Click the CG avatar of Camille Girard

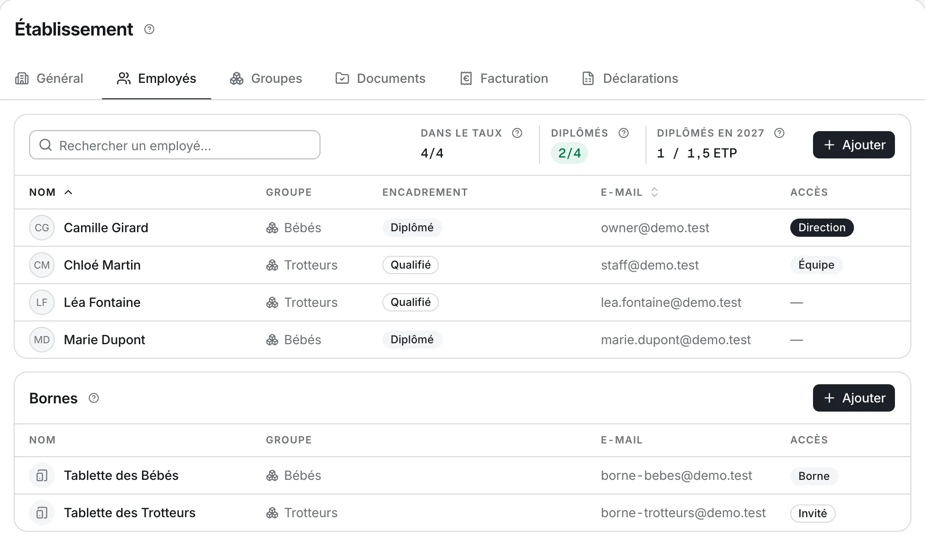tap(42, 228)
